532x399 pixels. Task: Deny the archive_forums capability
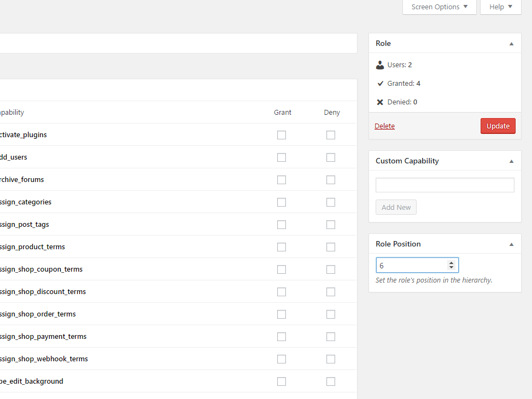click(x=331, y=180)
